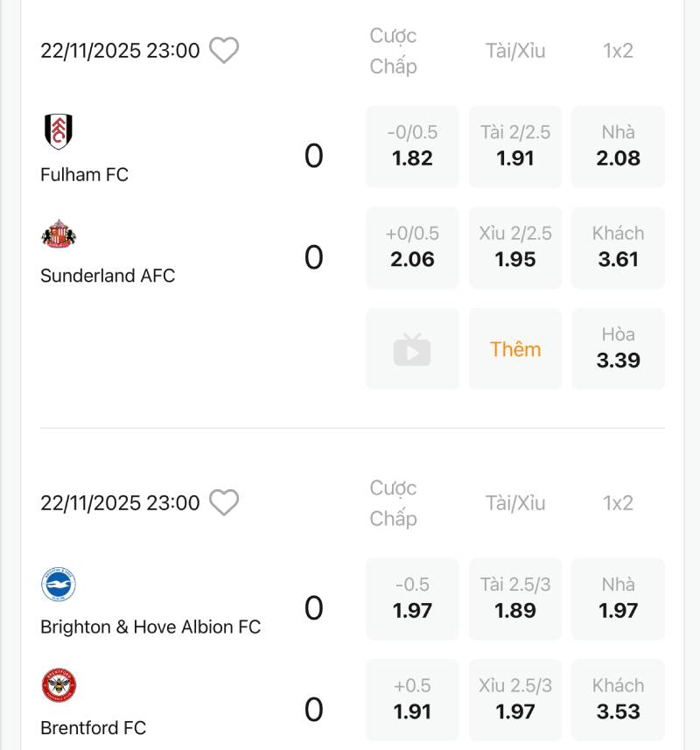Screen dimensions: 700x750
Task: Favorite the Brighton vs Brentford match
Action: (224, 503)
